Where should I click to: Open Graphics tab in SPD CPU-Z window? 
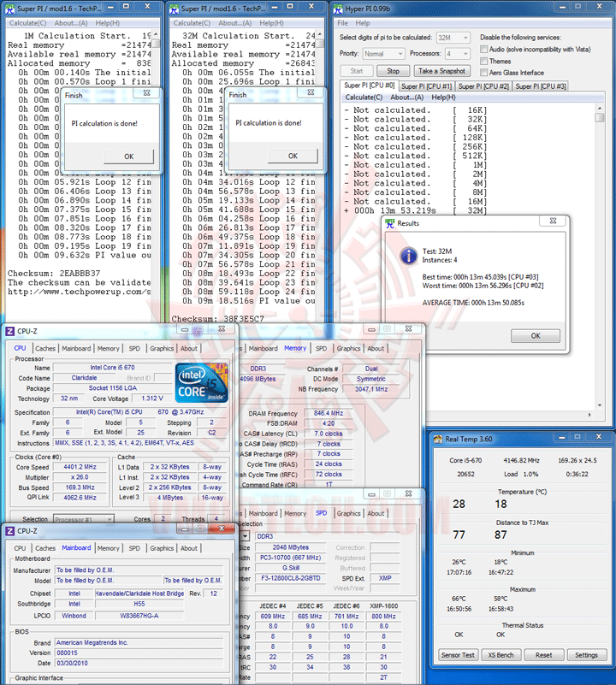click(348, 513)
